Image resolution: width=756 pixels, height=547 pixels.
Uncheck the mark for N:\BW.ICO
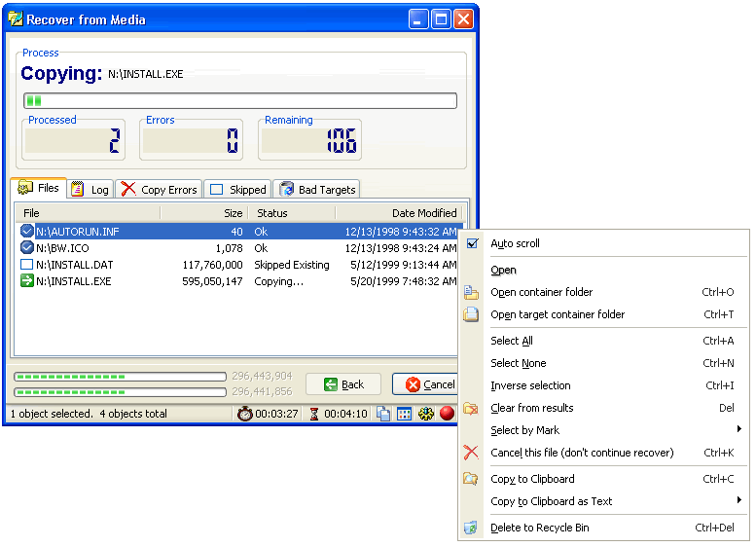[x=26, y=248]
